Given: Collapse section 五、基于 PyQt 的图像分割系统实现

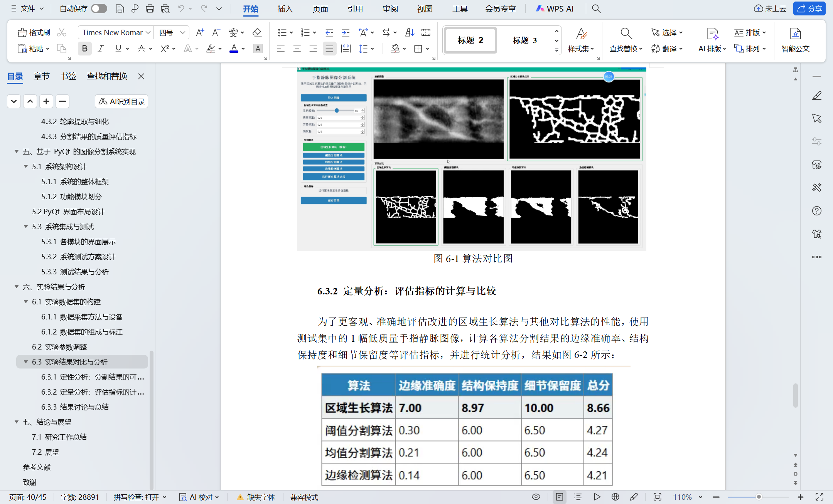Looking at the screenshot, I should click(17, 151).
